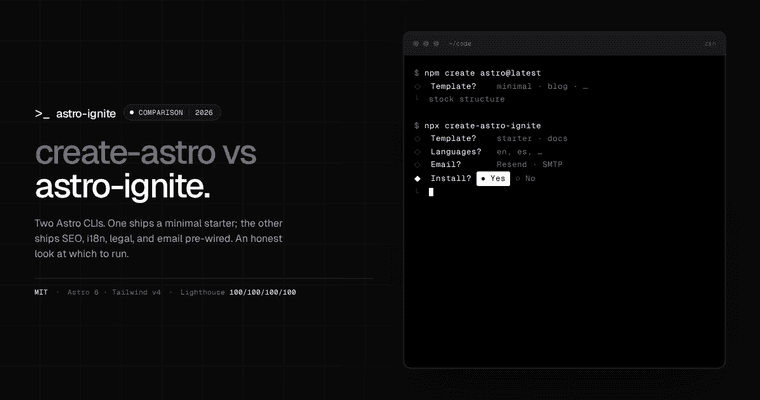This screenshot has width=760, height=400.
Task: Click the 'en, es, …' languages value
Action: (519, 152)
